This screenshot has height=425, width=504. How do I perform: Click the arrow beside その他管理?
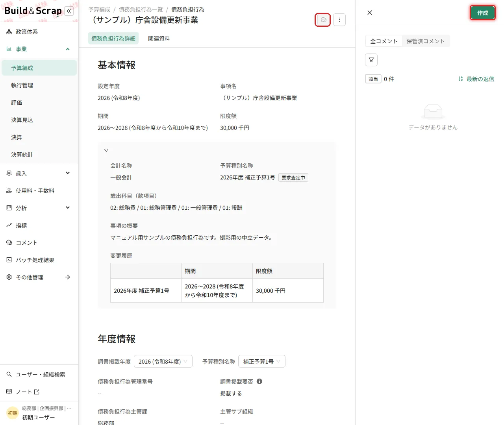click(68, 277)
